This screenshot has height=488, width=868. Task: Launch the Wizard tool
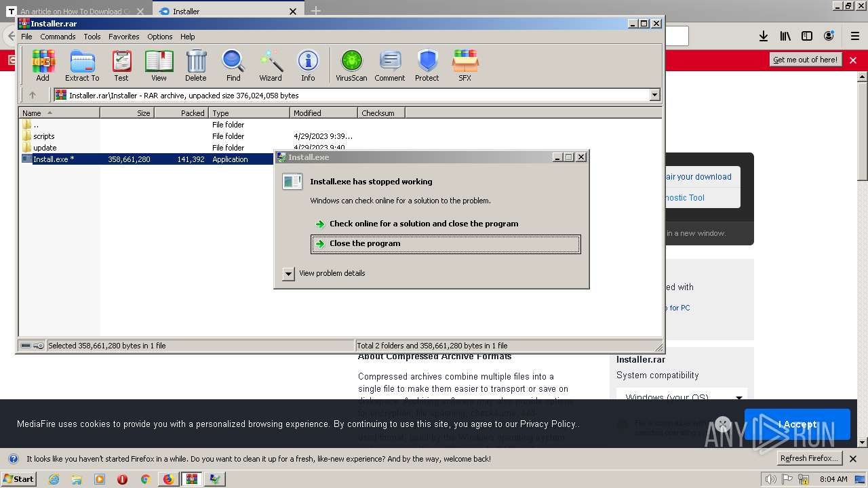click(271, 66)
